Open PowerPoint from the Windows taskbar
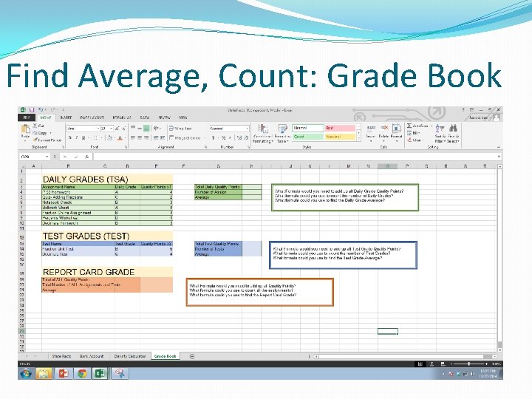The height and width of the screenshot is (399, 532). click(64, 374)
